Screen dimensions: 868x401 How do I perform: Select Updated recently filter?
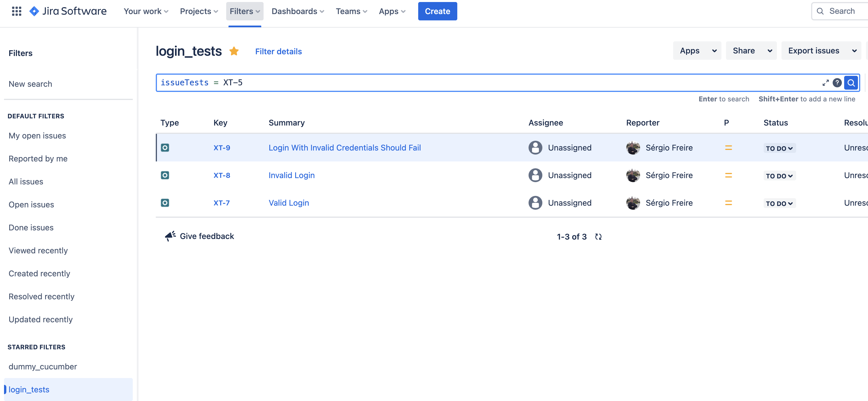[x=41, y=319]
